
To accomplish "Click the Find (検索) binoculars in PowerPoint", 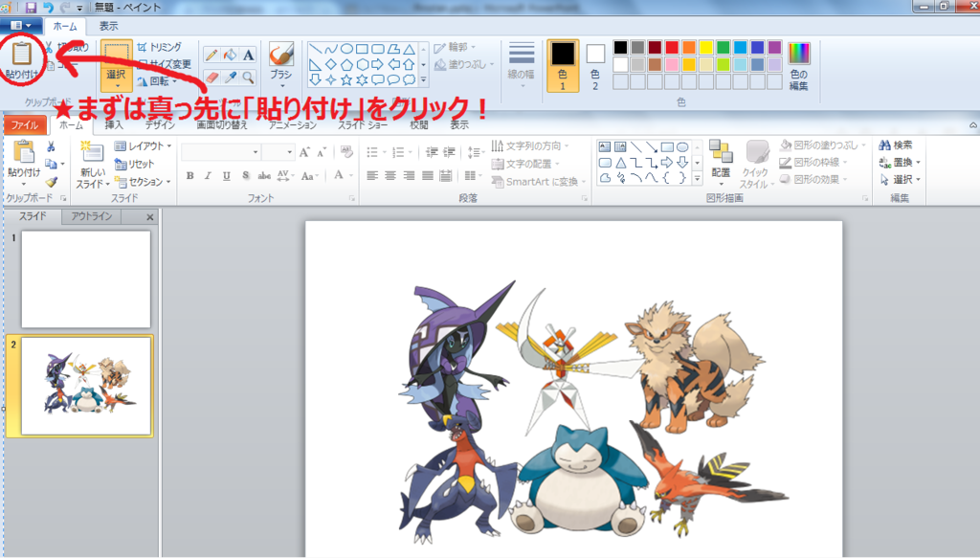I will 895,145.
